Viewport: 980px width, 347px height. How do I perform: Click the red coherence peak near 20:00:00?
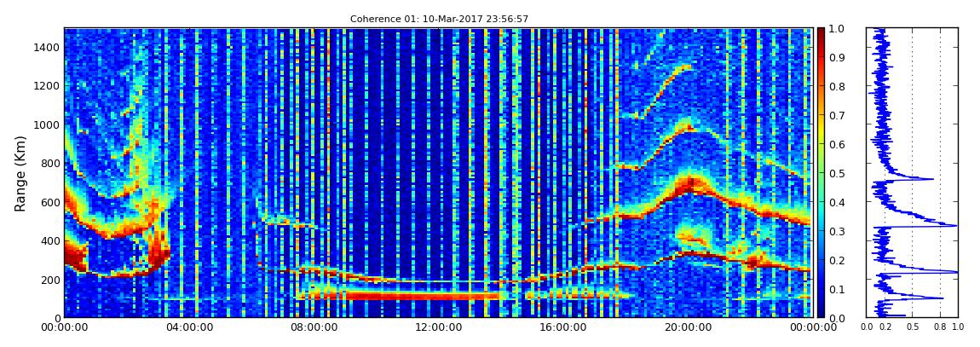coord(689,183)
